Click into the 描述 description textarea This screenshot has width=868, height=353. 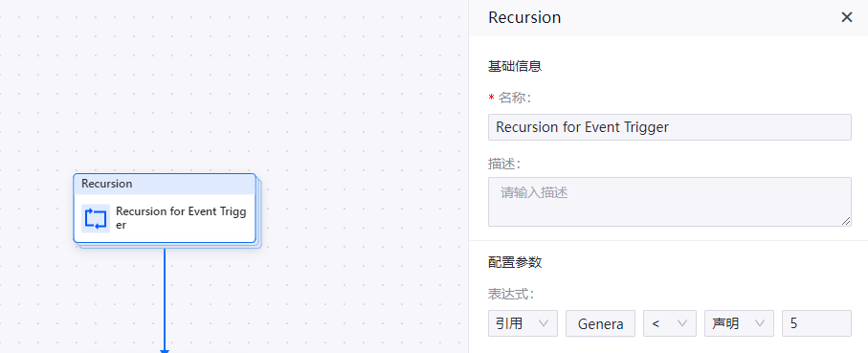click(x=669, y=202)
